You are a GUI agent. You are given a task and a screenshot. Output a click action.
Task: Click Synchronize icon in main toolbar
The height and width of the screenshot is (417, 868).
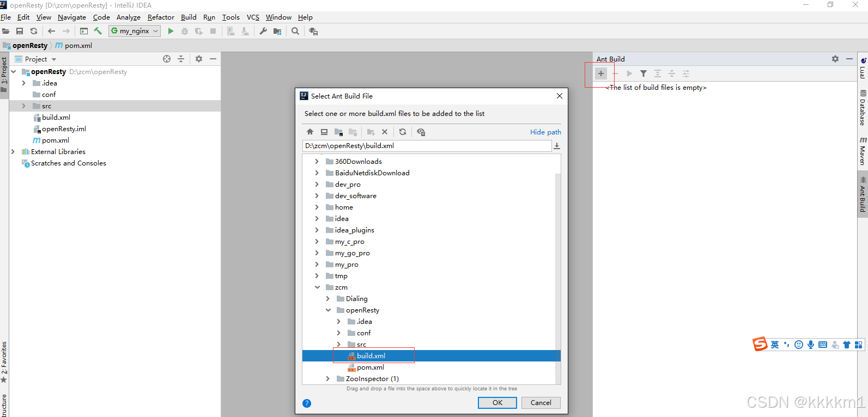tap(34, 31)
